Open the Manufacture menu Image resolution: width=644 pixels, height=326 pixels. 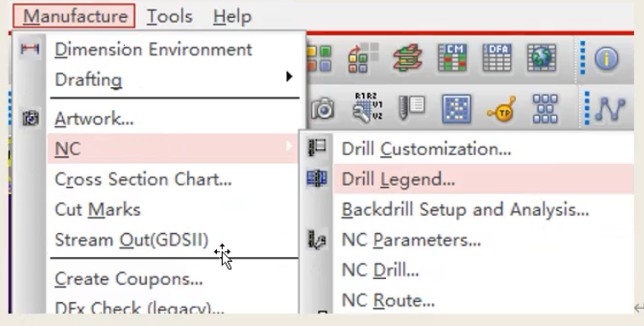coord(74,16)
